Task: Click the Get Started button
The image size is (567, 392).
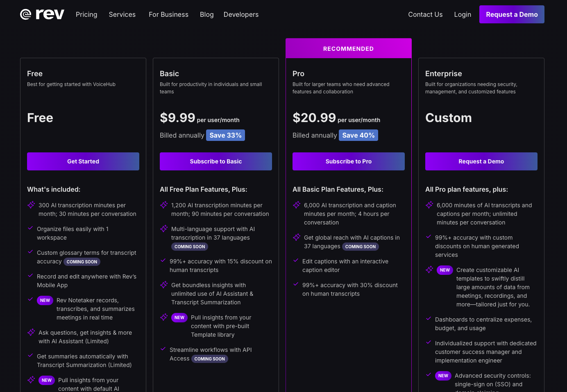Action: [83, 161]
